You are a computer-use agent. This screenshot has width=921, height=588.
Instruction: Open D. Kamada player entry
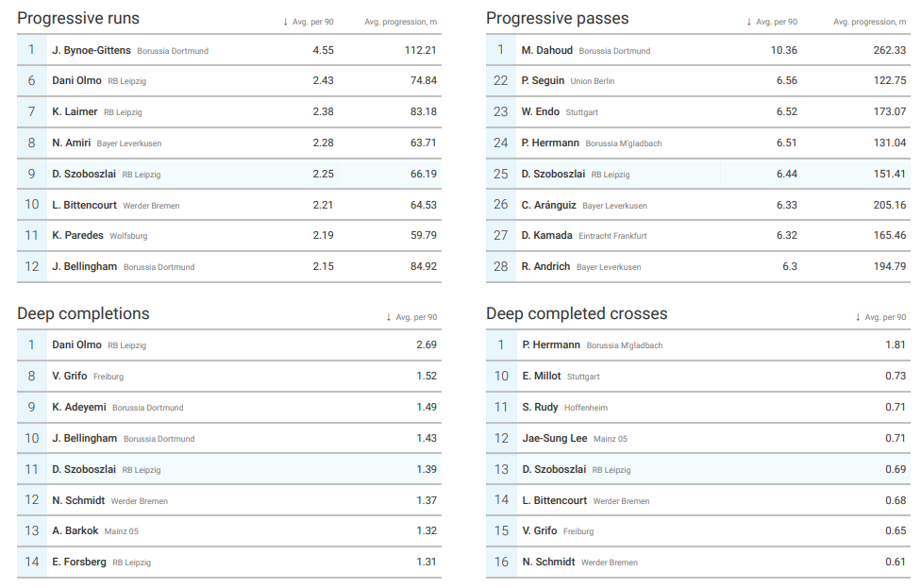click(547, 235)
